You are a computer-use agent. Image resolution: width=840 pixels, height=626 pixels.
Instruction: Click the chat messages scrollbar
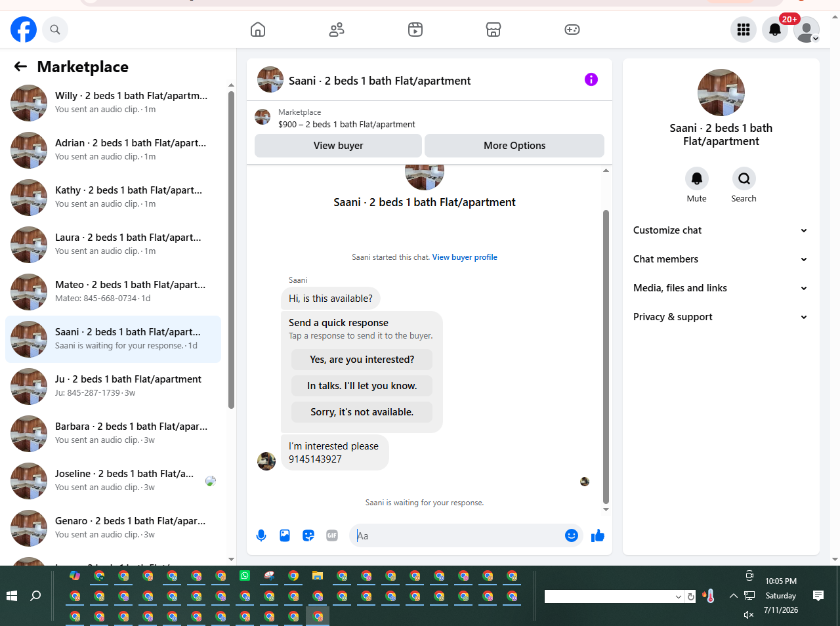pyautogui.click(x=606, y=357)
